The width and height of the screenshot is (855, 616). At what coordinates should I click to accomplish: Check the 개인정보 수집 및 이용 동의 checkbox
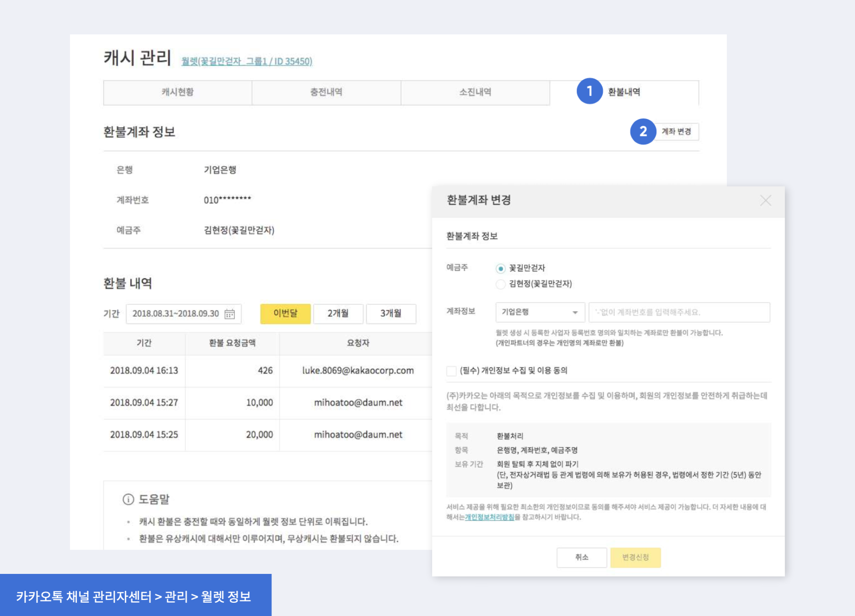[x=452, y=371]
